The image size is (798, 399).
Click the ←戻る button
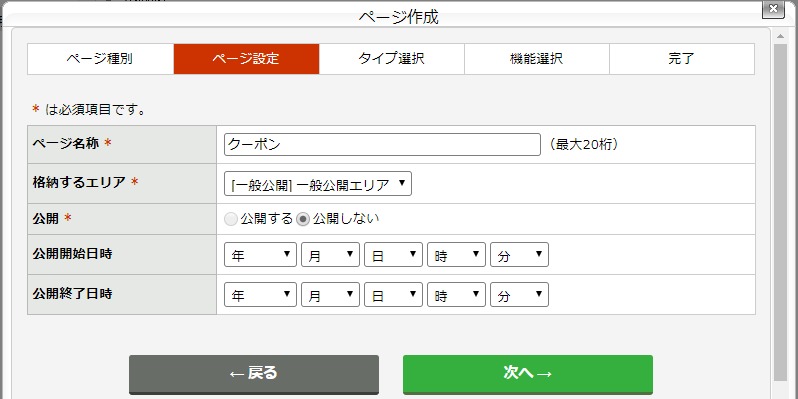click(x=253, y=374)
